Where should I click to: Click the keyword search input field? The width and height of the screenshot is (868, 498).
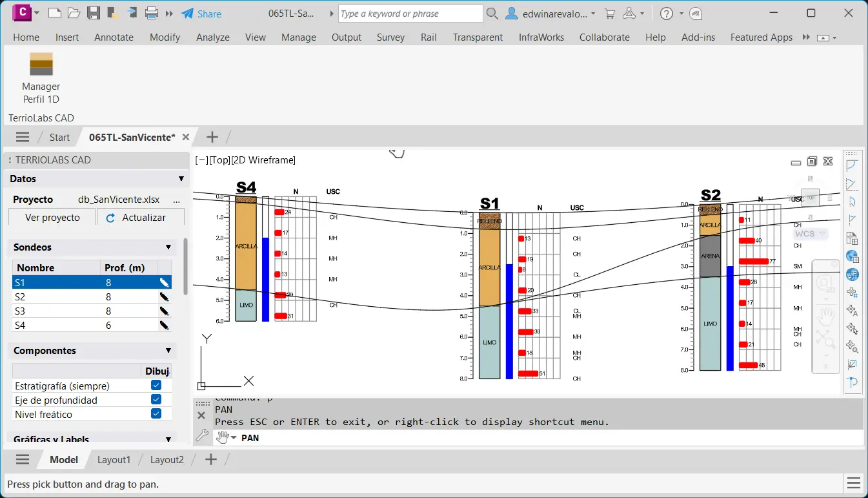coord(410,14)
